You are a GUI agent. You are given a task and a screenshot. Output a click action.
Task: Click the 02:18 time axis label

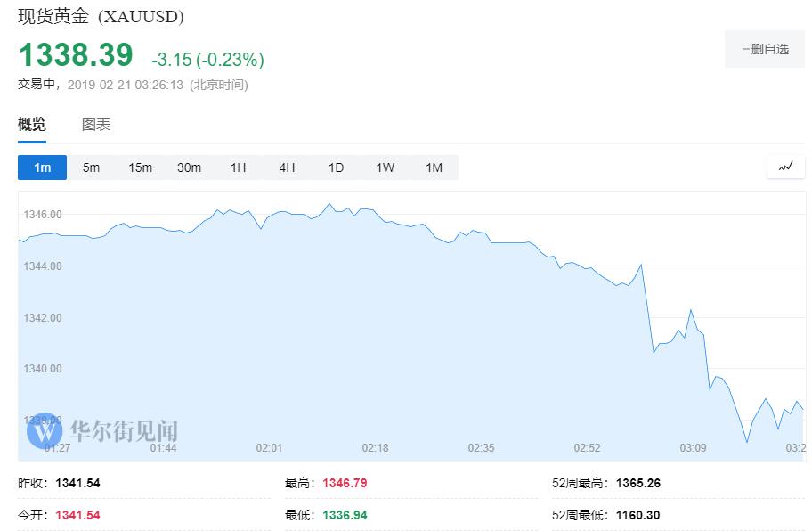(x=375, y=447)
